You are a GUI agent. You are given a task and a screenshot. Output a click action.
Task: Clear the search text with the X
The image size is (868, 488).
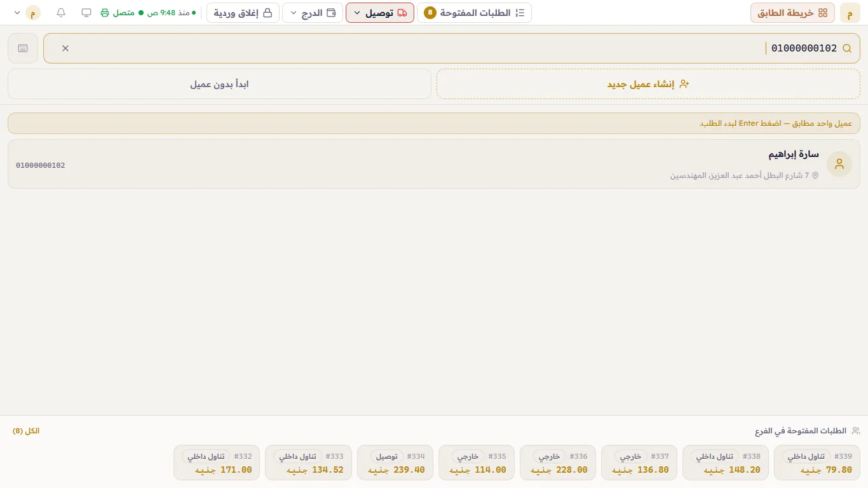[65, 48]
